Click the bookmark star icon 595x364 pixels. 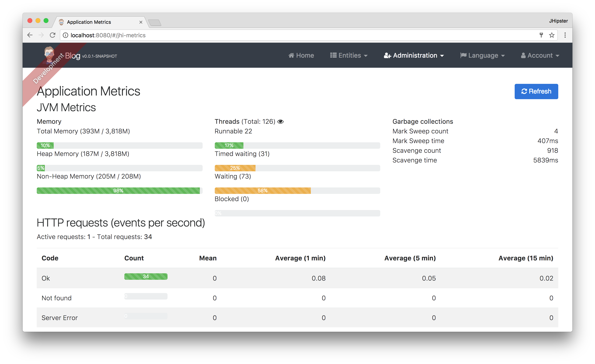[552, 35]
